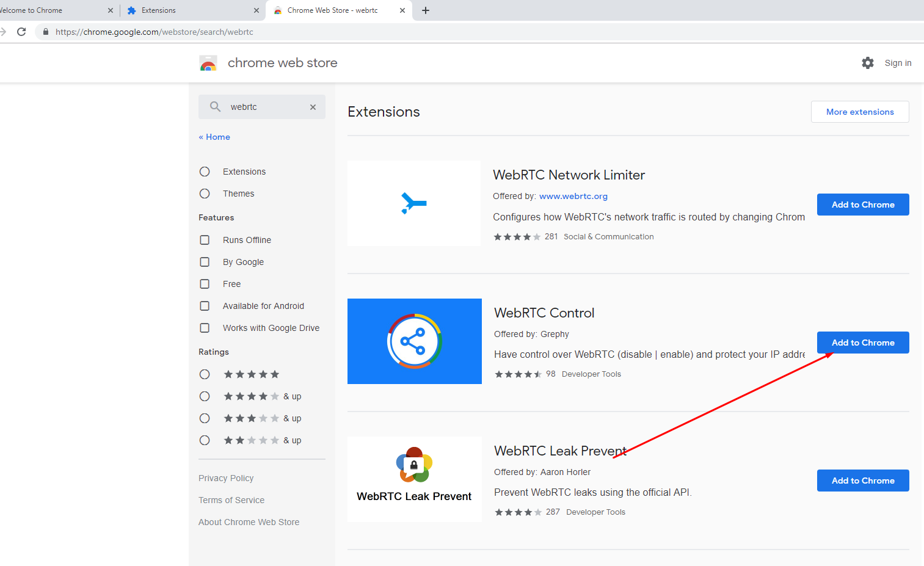Open the settings gear icon
The image size is (924, 566).
tap(868, 63)
